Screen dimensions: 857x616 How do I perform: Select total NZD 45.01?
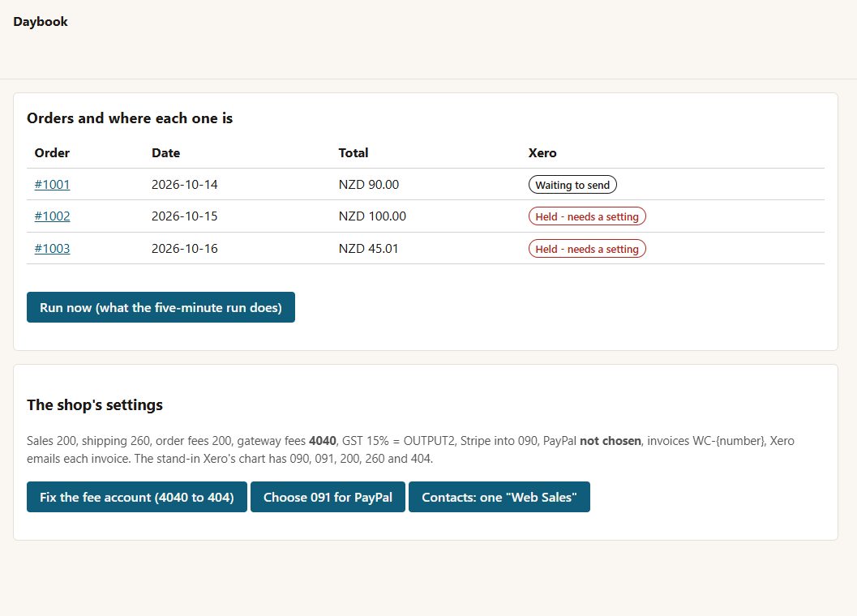click(368, 249)
